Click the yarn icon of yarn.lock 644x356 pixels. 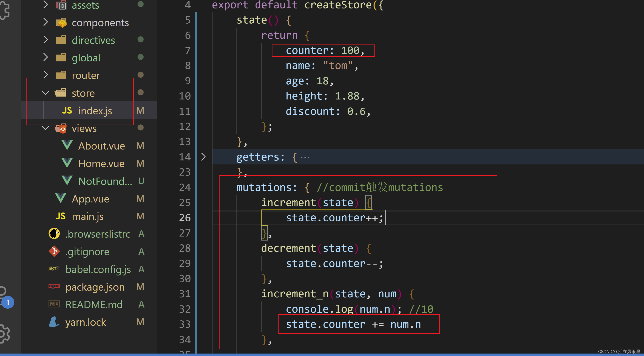tap(54, 322)
